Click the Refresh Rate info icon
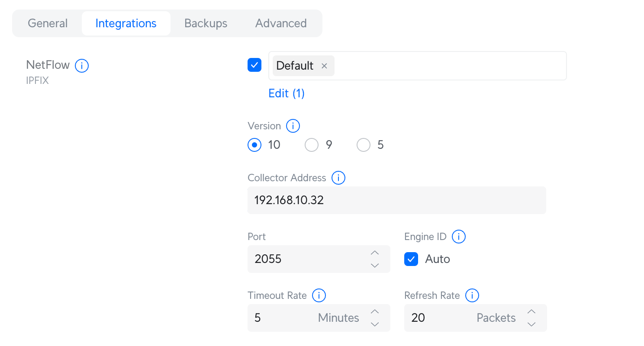Screen dimensions: 644x346 point(472,295)
